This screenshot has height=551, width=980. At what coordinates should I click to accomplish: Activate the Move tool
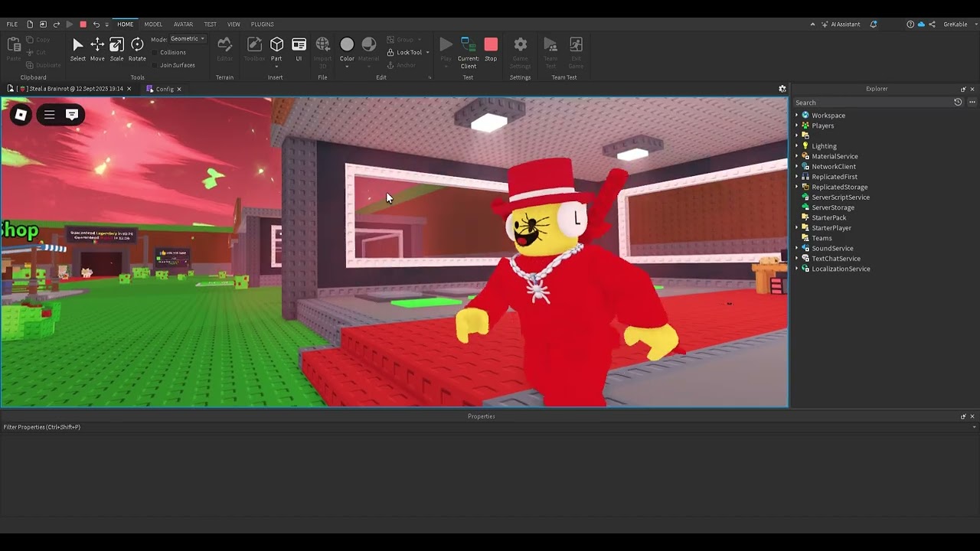(x=97, y=45)
